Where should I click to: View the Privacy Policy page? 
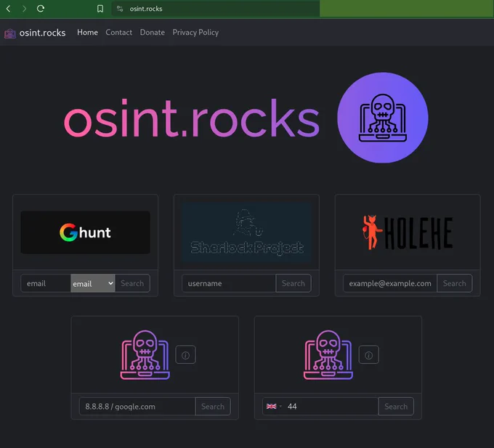(x=195, y=33)
